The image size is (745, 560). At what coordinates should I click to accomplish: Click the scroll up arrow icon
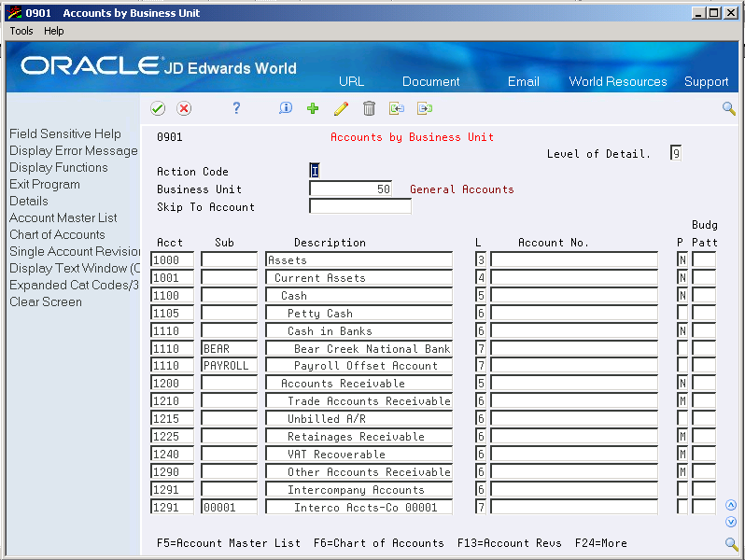(x=731, y=505)
